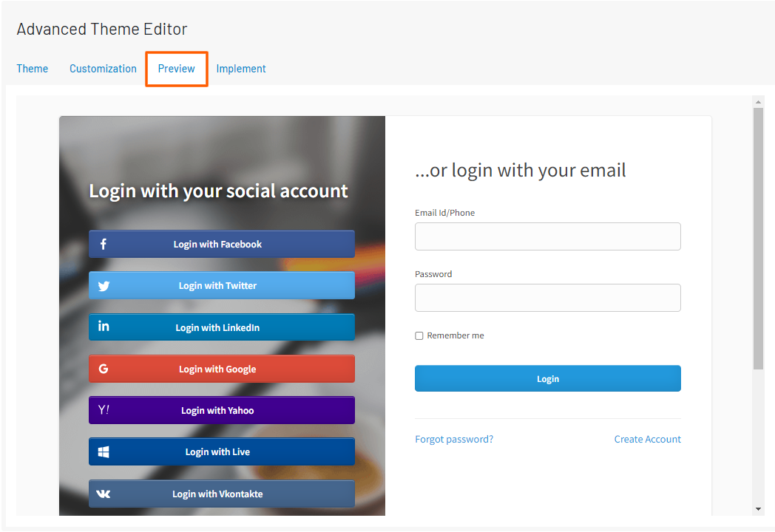This screenshot has height=532, width=775.
Task: Click the Facebook logo icon
Action: pos(104,244)
